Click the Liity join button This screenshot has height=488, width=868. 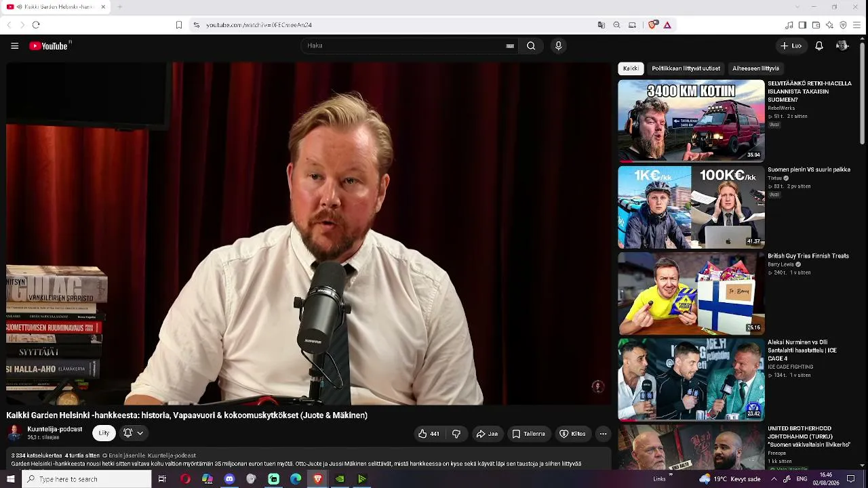[x=104, y=433]
